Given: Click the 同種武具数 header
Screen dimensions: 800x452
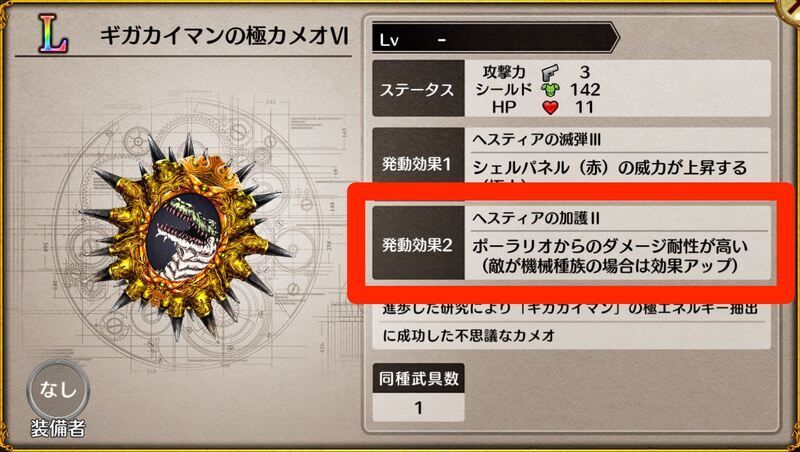Looking at the screenshot, I should point(418,378).
